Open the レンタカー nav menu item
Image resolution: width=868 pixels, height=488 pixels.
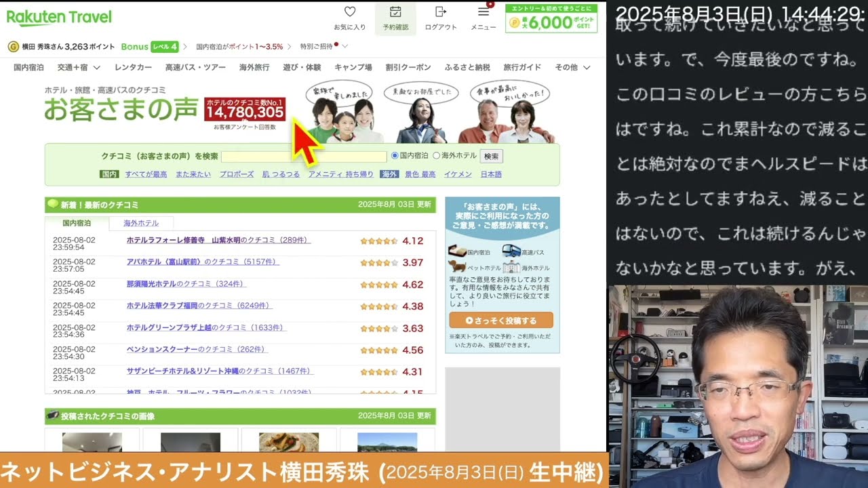point(133,67)
